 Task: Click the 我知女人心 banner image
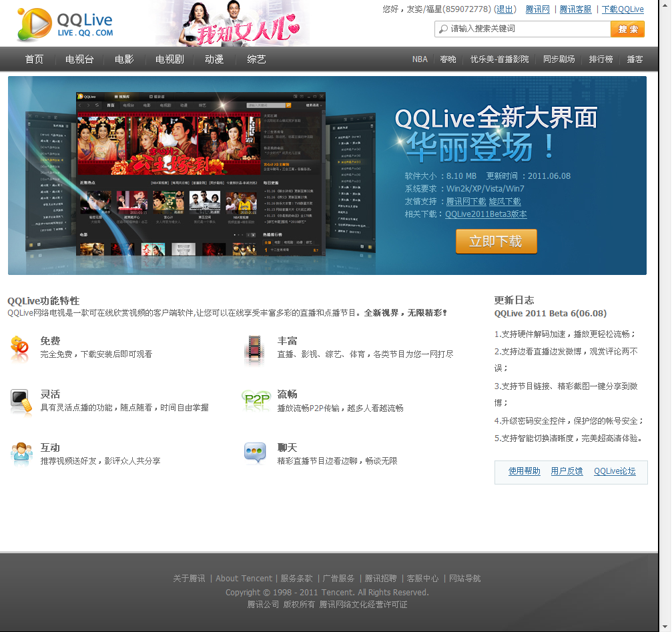pos(234,23)
